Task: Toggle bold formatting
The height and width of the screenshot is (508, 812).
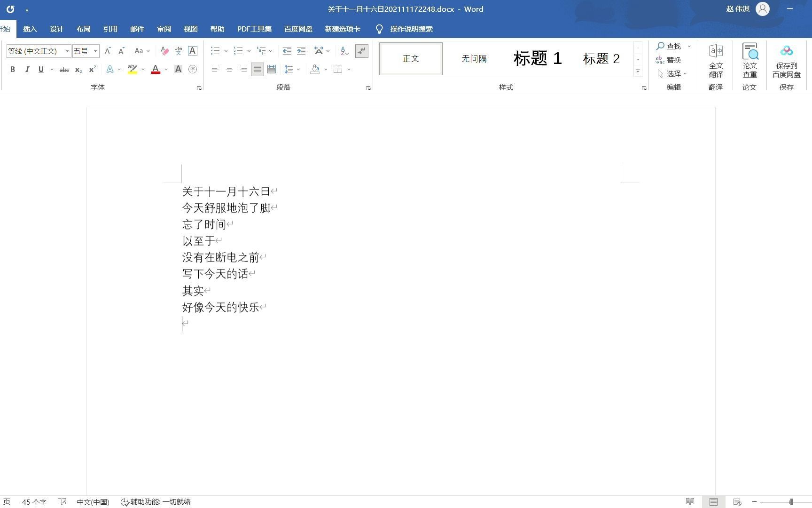Action: pos(13,69)
